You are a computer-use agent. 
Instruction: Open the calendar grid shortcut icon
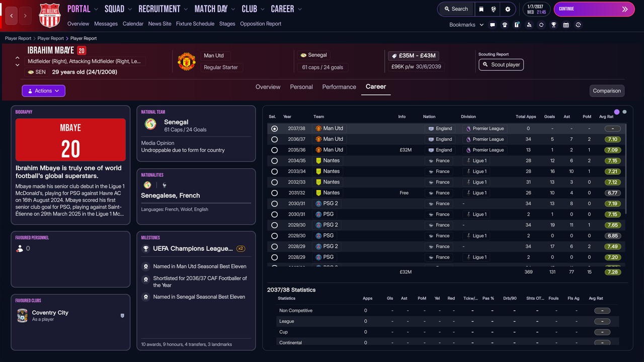pos(566,25)
